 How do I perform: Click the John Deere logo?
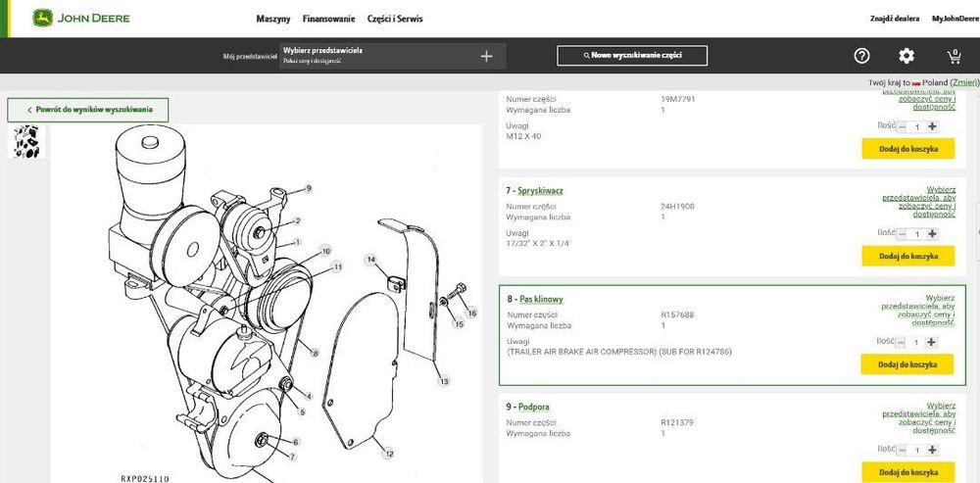pos(81,18)
